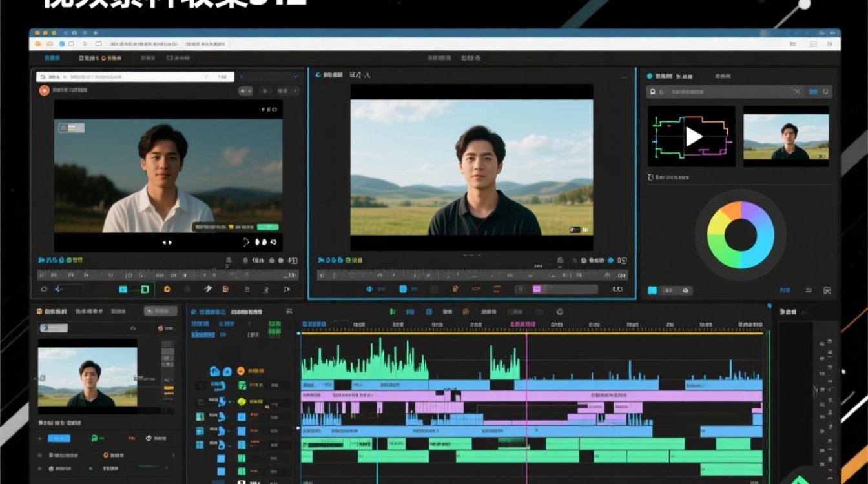
Task: Click the double-arrow icon below left preview video
Action: pyautogui.click(x=167, y=243)
